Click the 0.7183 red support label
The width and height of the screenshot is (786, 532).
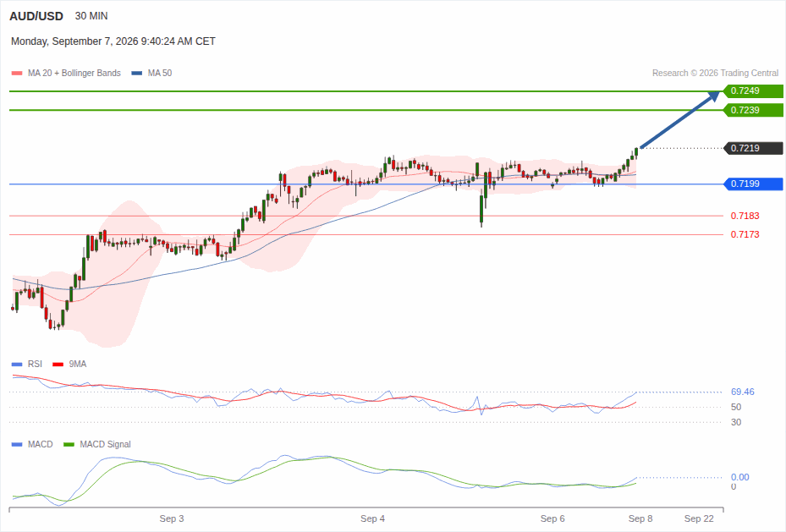click(745, 216)
